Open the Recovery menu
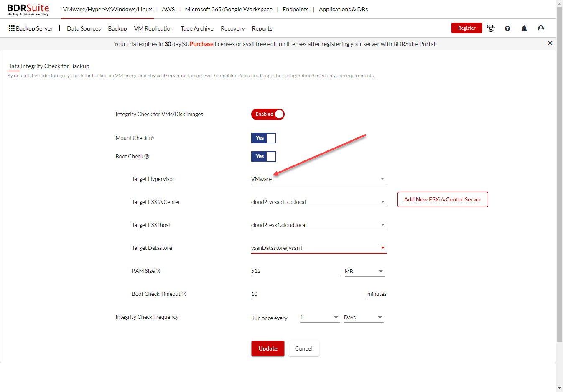 coord(233,28)
